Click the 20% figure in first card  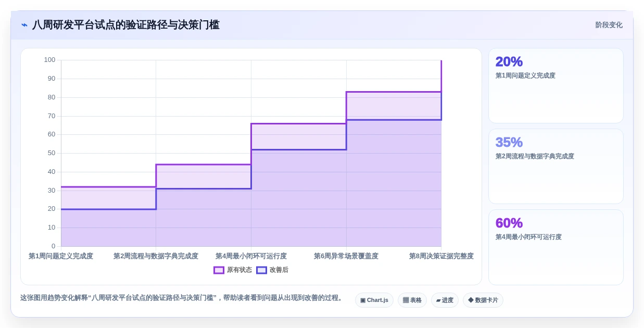509,61
